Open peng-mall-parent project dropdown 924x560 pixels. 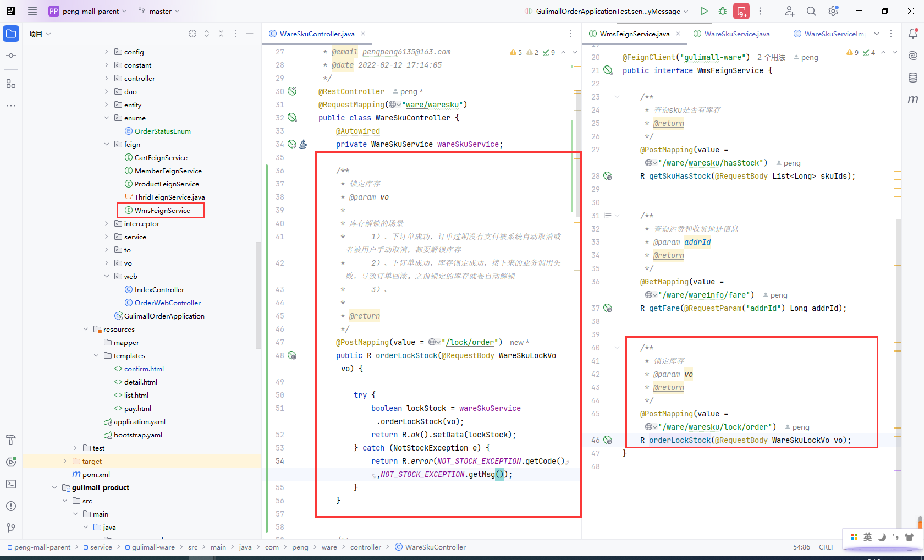[x=88, y=11]
